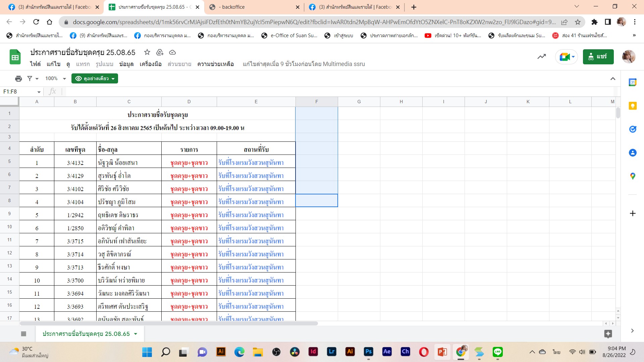The image size is (644, 362).
Task: Click the Name Box showing F1:F8
Action: (19, 92)
